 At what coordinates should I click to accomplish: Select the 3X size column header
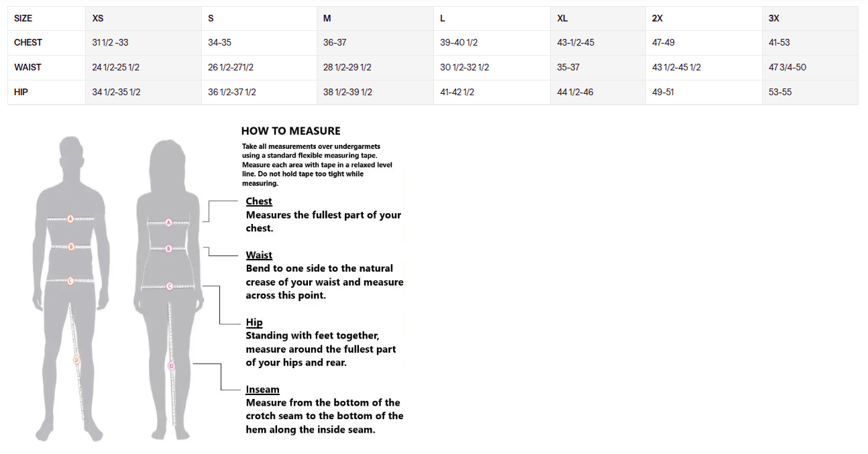[x=773, y=18]
